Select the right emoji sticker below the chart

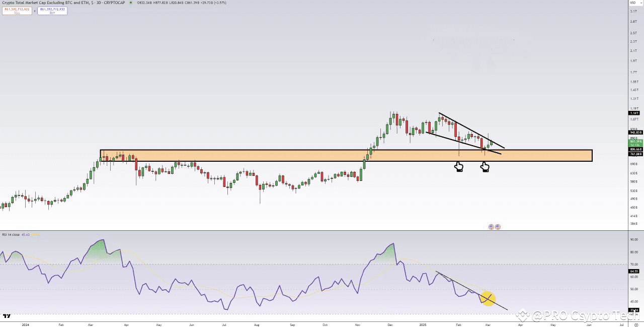(498, 227)
